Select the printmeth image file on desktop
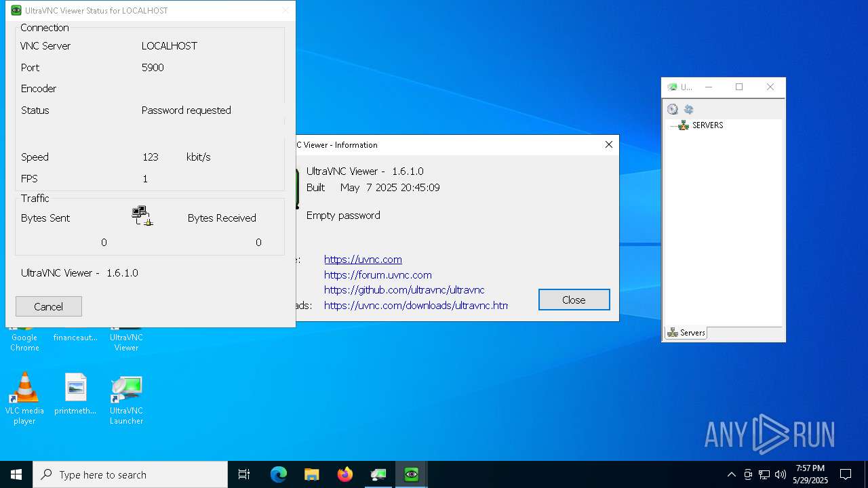 [75, 394]
